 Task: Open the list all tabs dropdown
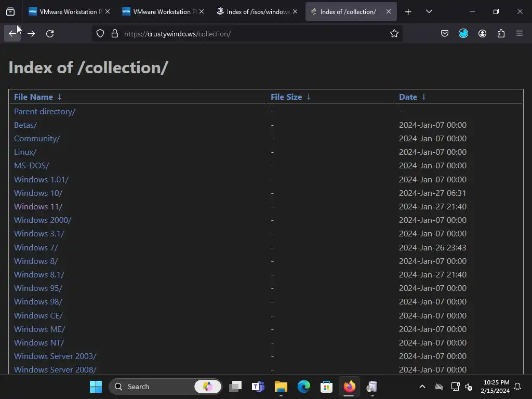tap(429, 11)
